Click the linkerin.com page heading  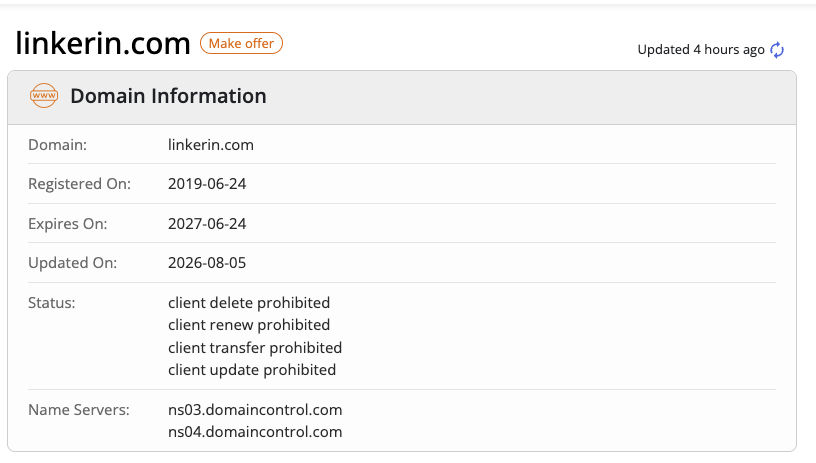103,43
